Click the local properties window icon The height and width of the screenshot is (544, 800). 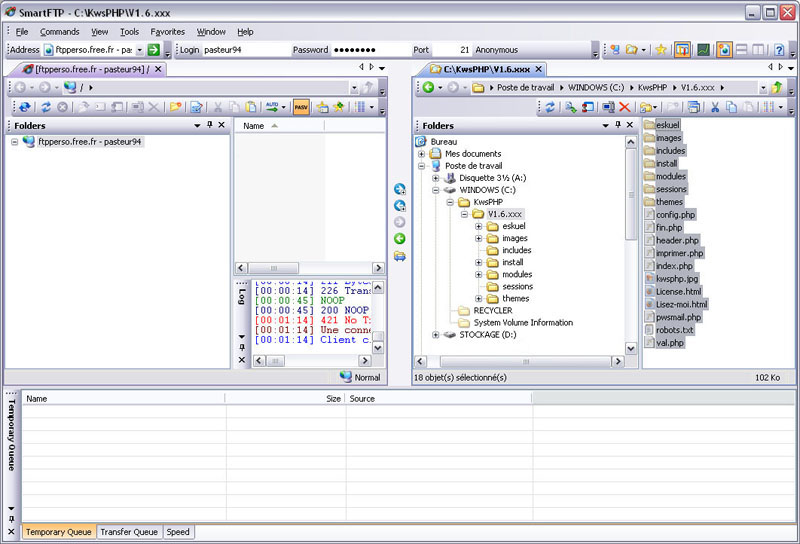(693, 107)
